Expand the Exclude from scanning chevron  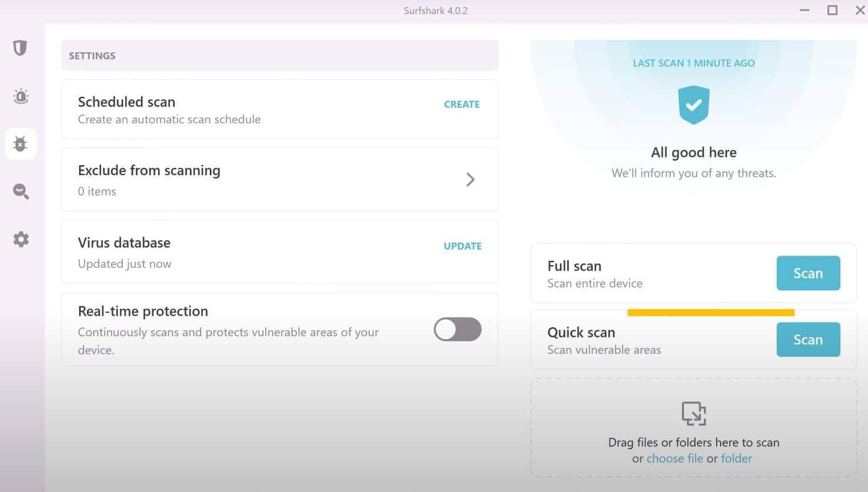pos(470,180)
